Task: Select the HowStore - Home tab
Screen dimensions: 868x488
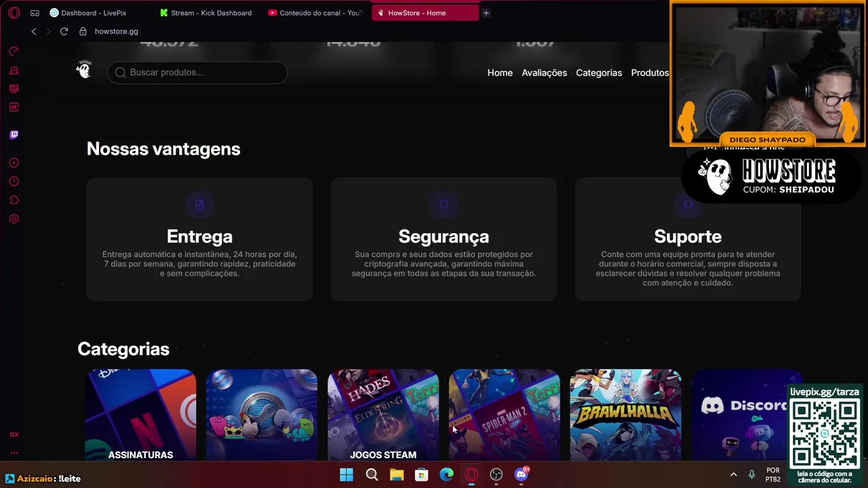Action: click(x=425, y=13)
